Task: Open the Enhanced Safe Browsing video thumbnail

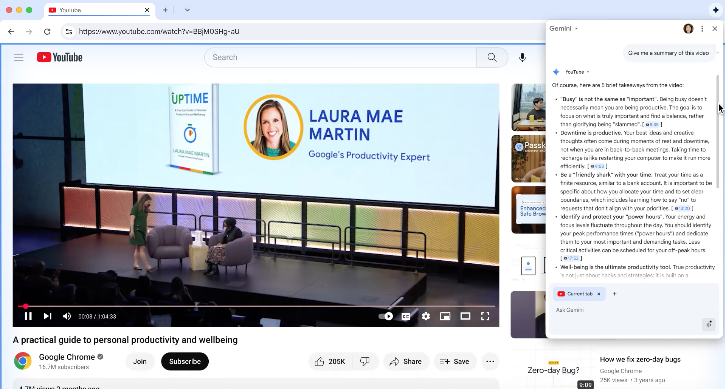Action: (x=528, y=210)
